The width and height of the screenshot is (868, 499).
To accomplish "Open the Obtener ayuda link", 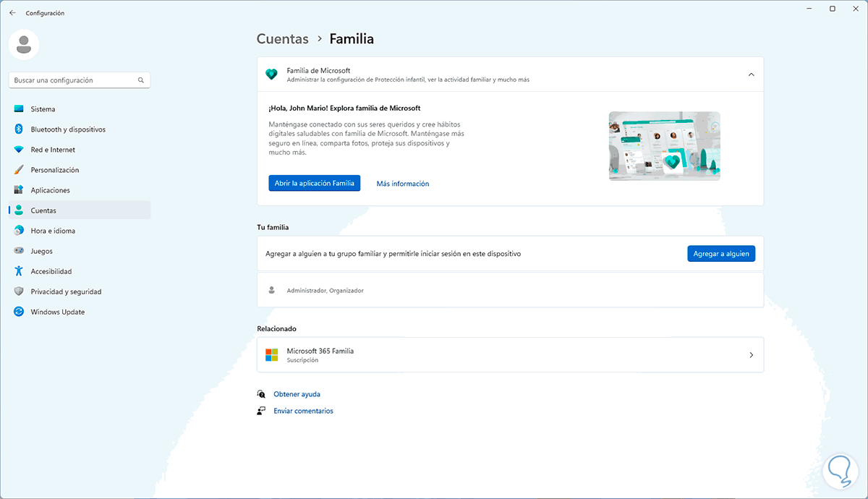I will click(x=297, y=394).
